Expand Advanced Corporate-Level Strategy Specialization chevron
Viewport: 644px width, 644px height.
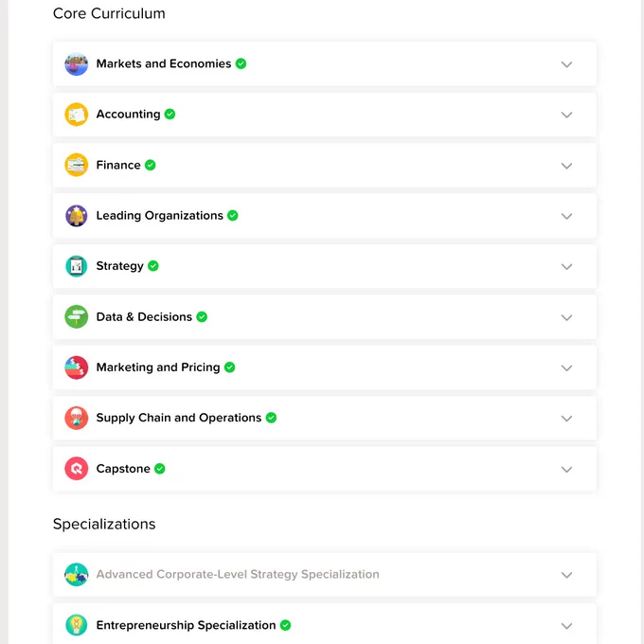pyautogui.click(x=566, y=575)
